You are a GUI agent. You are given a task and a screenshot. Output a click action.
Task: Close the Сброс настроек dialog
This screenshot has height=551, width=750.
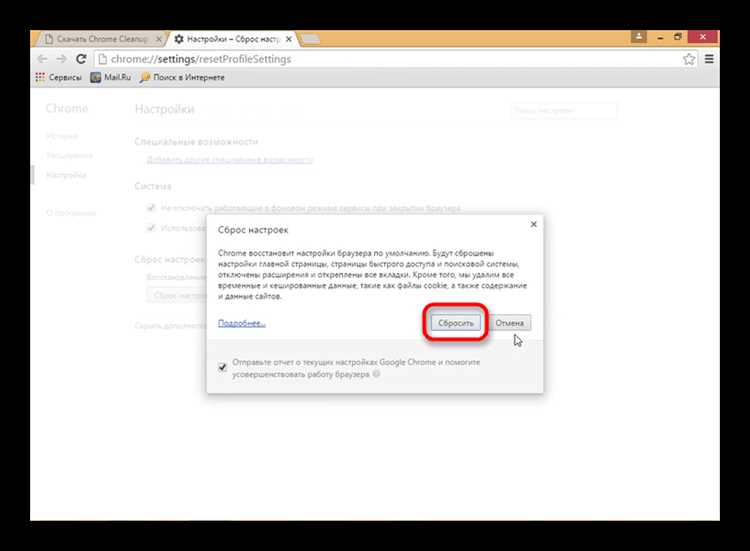(x=534, y=224)
